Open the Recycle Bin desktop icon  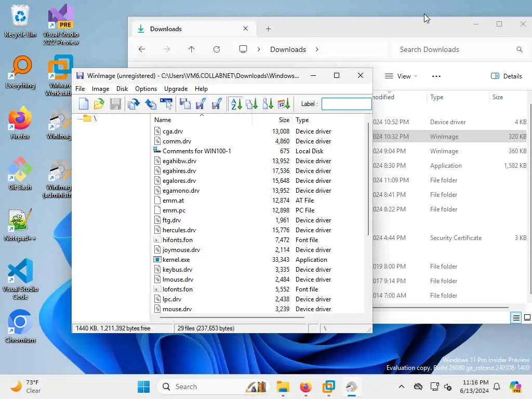pyautogui.click(x=20, y=21)
